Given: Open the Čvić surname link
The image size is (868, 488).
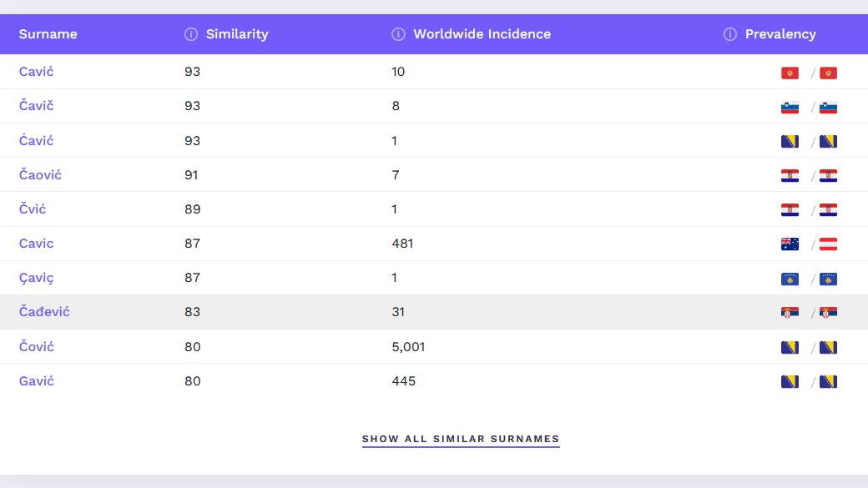Looking at the screenshot, I should point(33,209).
